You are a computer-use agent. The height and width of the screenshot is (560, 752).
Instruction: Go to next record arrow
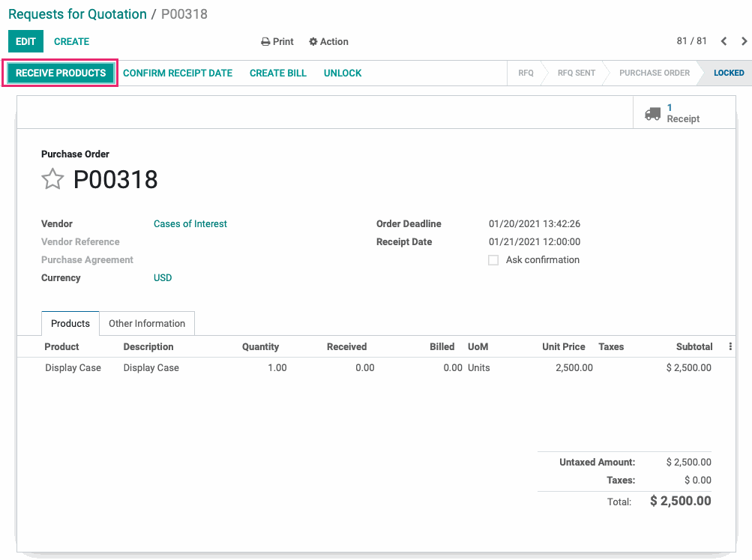tap(744, 41)
